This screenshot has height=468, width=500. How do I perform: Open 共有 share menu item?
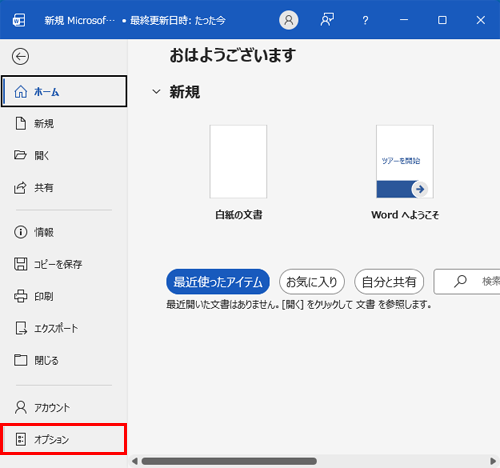pos(64,188)
